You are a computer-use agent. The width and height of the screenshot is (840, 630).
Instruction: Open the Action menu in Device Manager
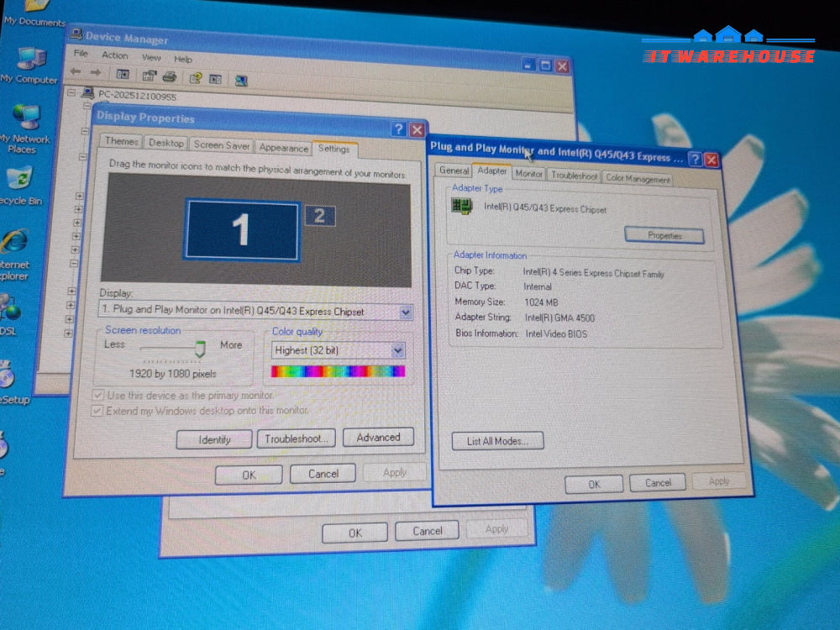tap(114, 55)
